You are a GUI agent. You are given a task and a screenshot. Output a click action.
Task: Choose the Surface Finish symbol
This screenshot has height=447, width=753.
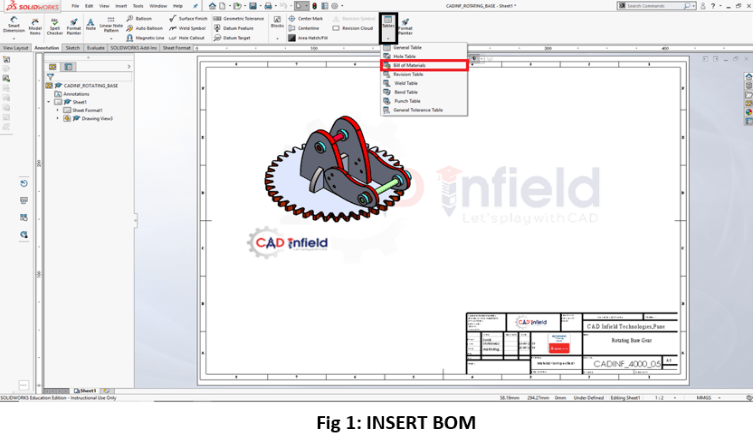(188, 18)
